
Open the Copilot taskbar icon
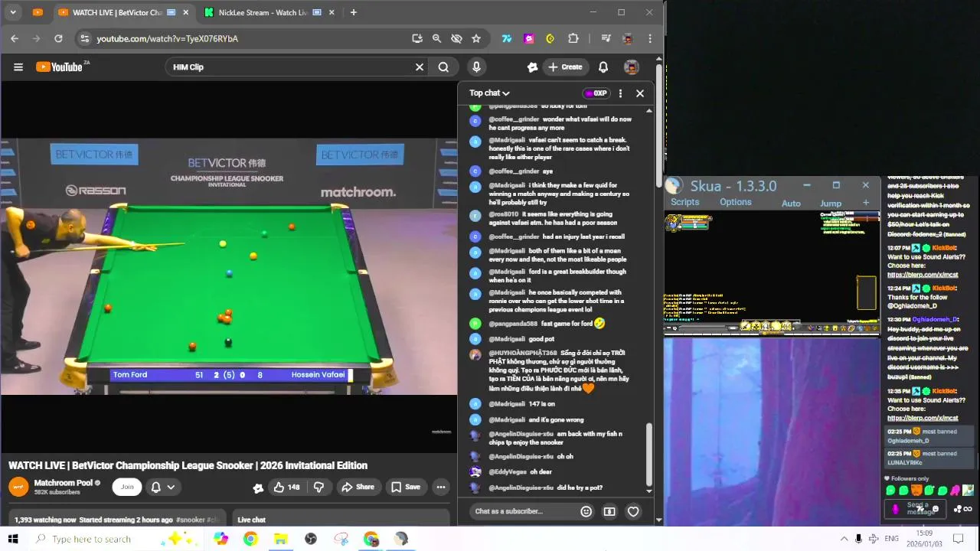[220, 539]
